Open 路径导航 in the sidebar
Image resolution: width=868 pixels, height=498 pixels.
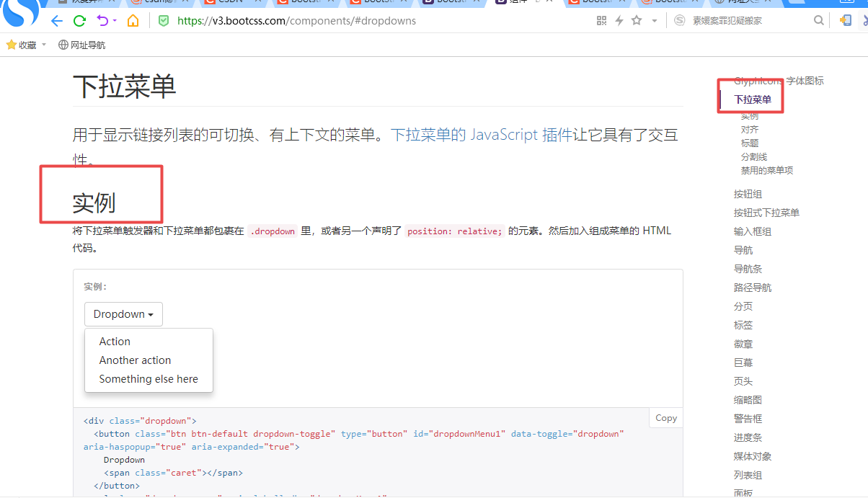pyautogui.click(x=753, y=288)
